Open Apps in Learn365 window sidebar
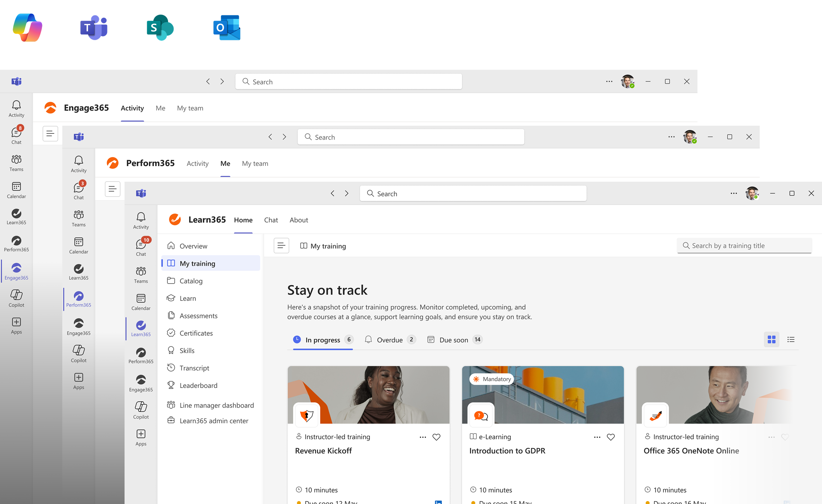This screenshot has height=504, width=822. 141,438
